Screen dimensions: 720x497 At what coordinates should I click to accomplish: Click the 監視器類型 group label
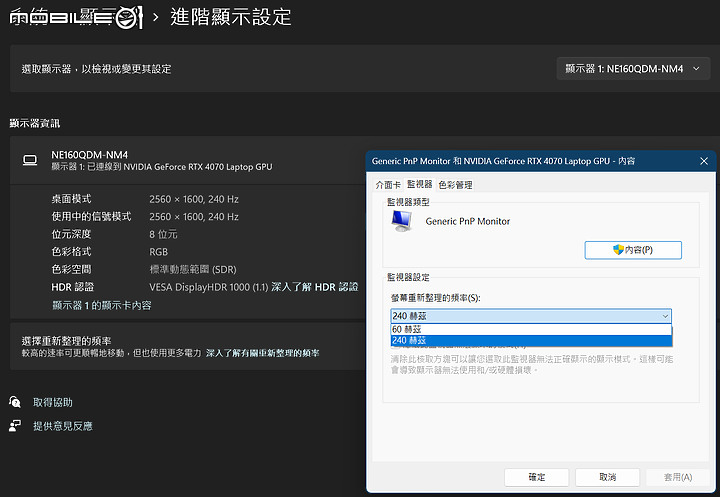pyautogui.click(x=408, y=202)
